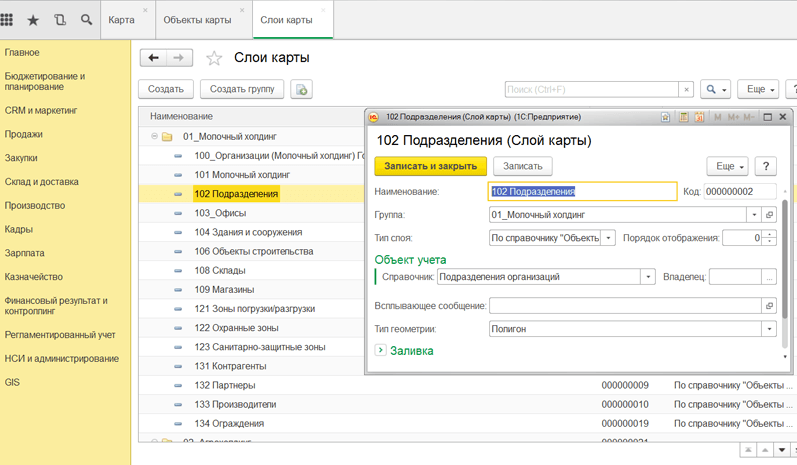Image resolution: width=797 pixels, height=465 pixels.
Task: Open the Тип геометрии dropdown
Action: [x=769, y=329]
